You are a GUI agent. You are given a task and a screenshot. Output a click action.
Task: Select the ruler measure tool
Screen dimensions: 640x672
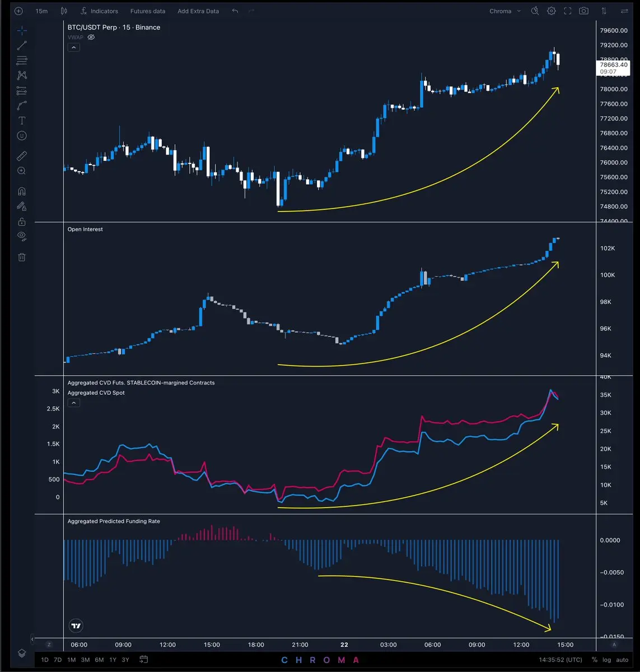22,156
